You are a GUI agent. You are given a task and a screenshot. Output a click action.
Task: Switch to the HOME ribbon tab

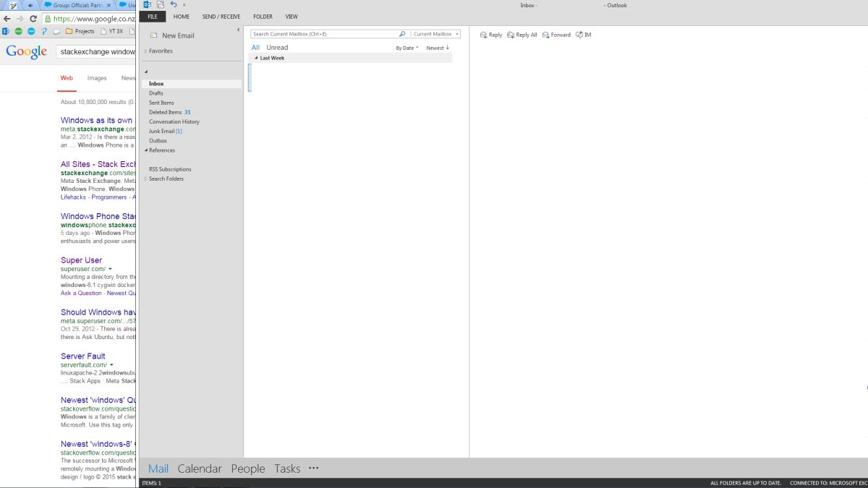click(182, 16)
